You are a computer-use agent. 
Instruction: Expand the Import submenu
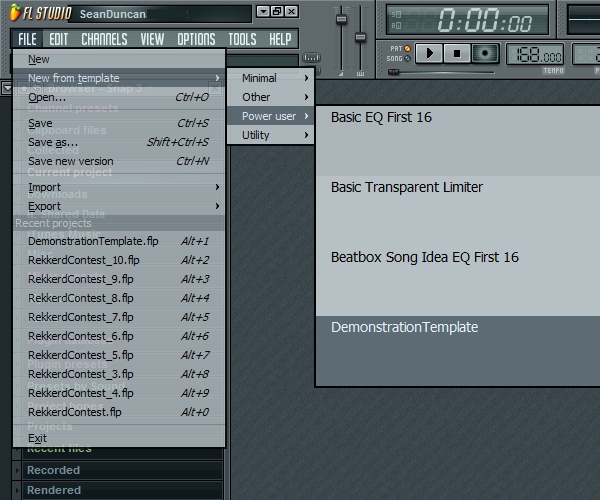119,187
